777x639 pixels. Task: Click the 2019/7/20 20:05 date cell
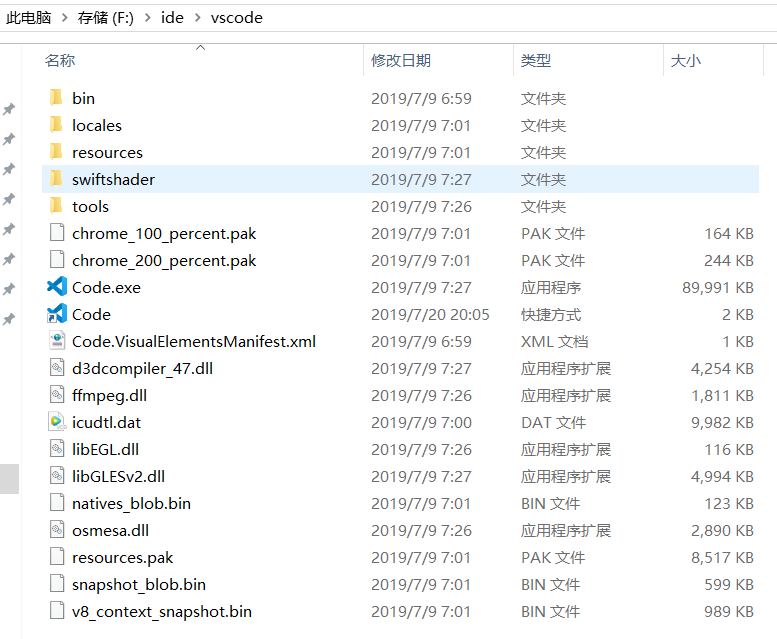(430, 315)
